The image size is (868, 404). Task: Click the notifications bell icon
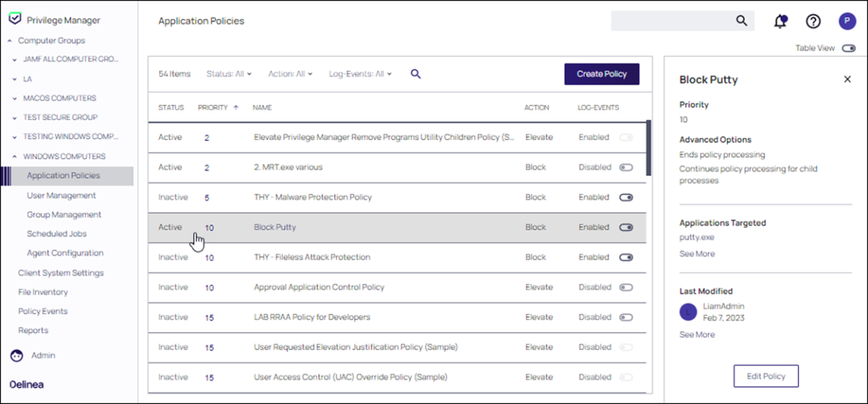pos(780,22)
